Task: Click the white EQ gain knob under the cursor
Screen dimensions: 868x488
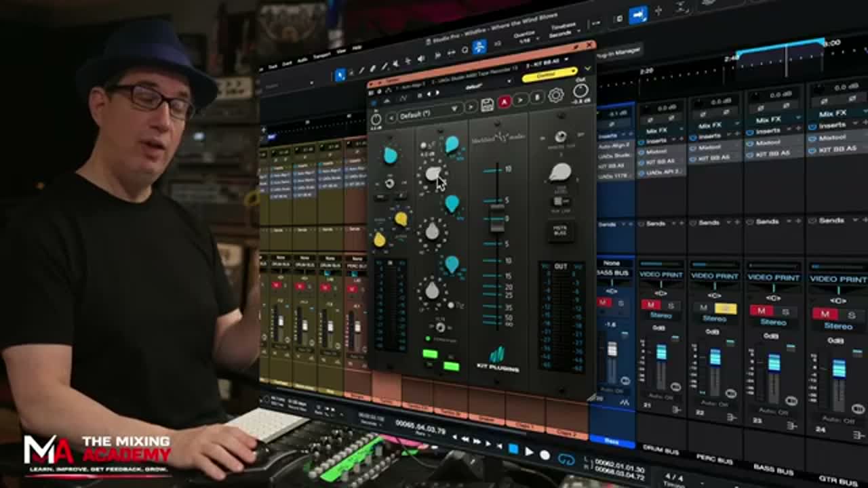Action: 433,174
